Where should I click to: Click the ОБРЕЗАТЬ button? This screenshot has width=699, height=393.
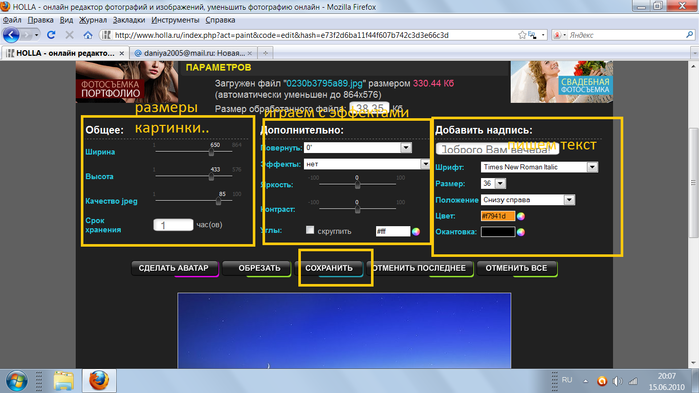click(x=259, y=268)
